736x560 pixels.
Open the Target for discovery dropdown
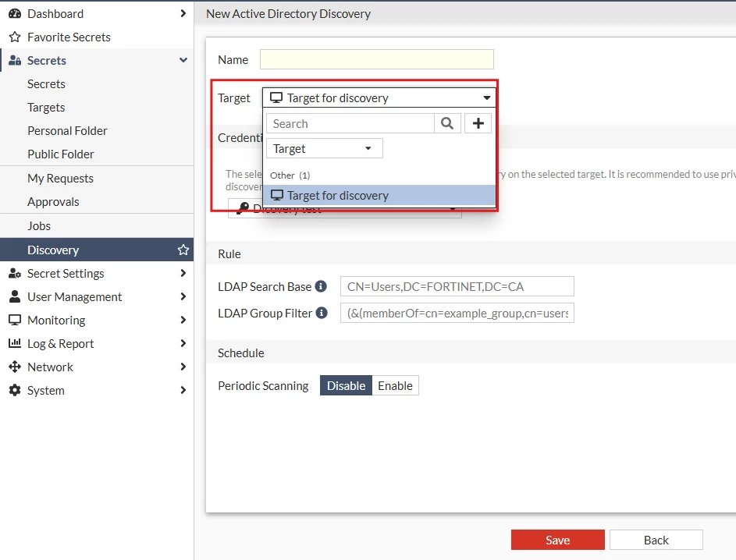(x=379, y=98)
